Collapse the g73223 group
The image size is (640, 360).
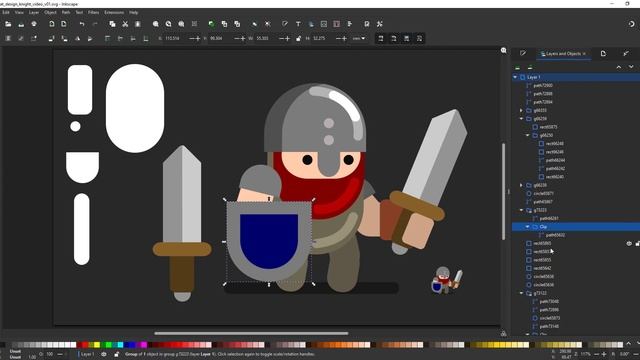pos(521,210)
